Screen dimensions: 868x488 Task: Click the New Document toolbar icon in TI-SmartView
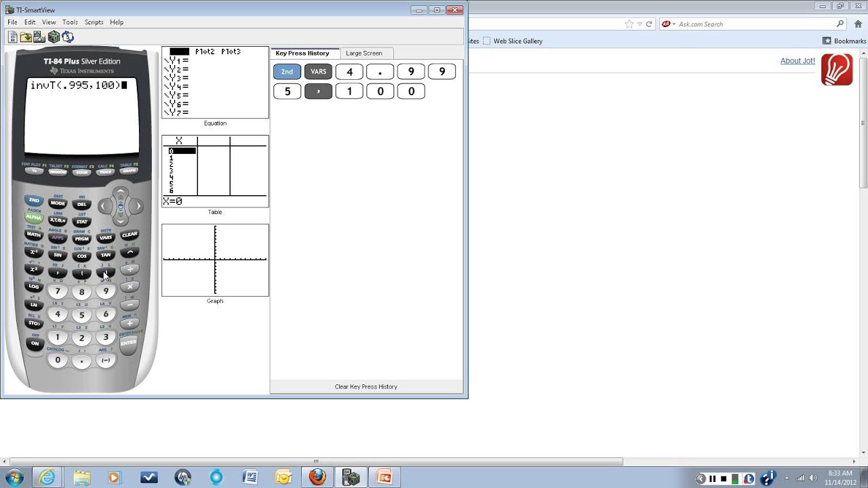[x=12, y=37]
